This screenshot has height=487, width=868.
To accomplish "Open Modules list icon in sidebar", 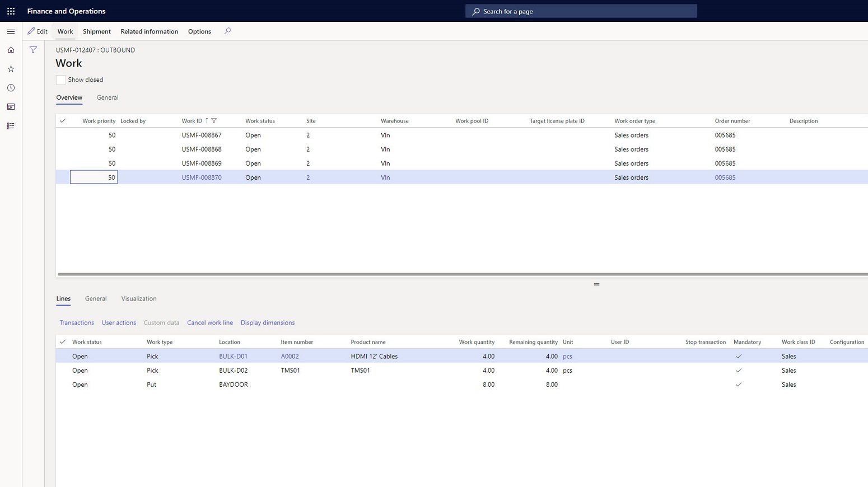I will pyautogui.click(x=11, y=126).
